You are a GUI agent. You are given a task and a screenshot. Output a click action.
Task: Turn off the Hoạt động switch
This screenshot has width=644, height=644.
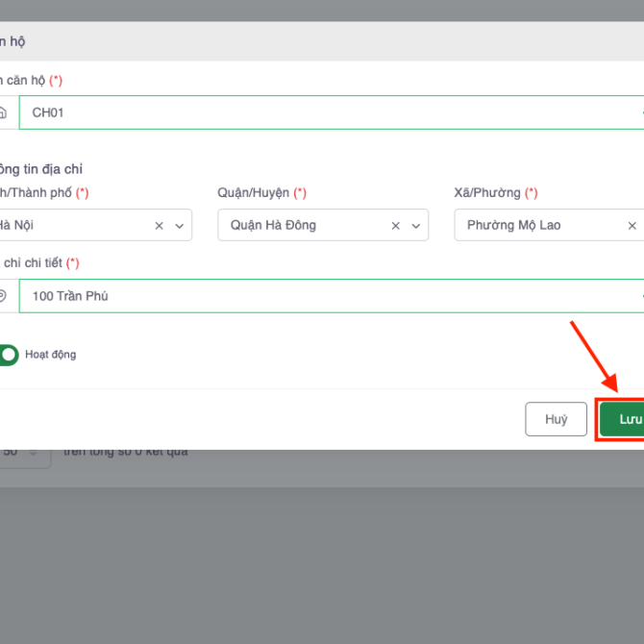pyautogui.click(x=8, y=355)
